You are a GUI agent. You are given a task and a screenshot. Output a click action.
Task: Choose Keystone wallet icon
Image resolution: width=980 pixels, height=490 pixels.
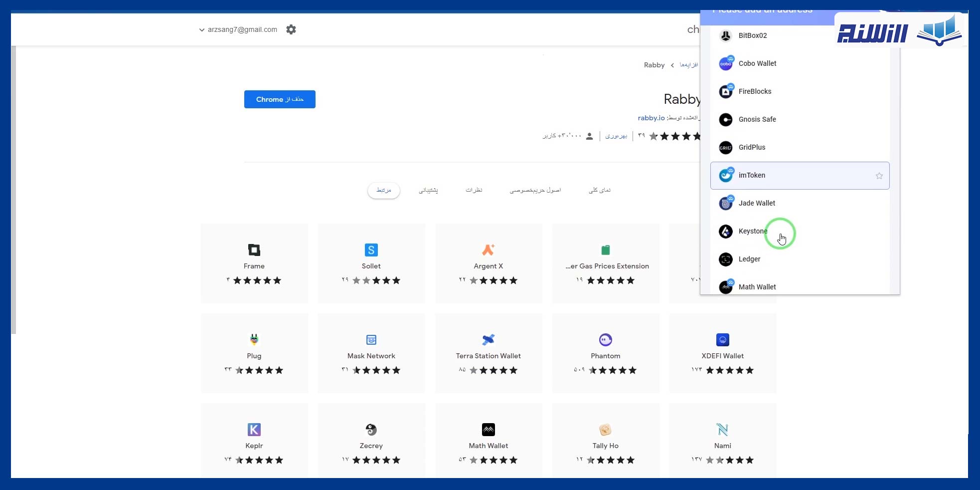pyautogui.click(x=726, y=231)
